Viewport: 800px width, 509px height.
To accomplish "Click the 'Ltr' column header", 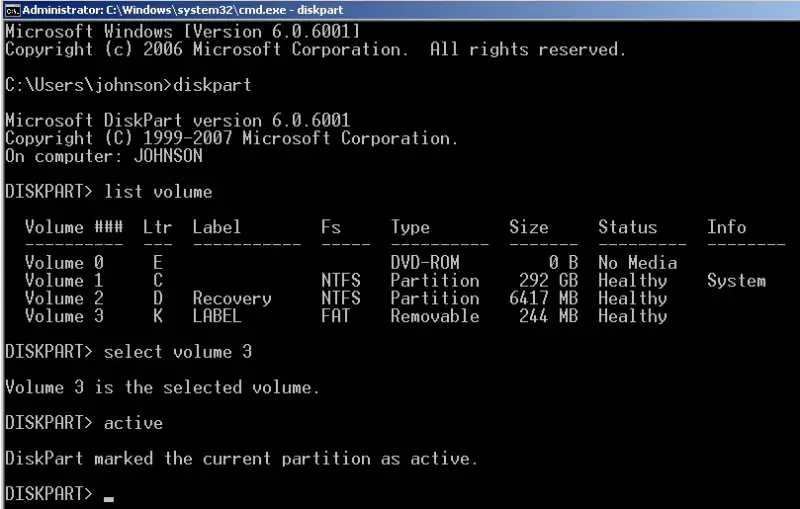I will click(x=158, y=227).
